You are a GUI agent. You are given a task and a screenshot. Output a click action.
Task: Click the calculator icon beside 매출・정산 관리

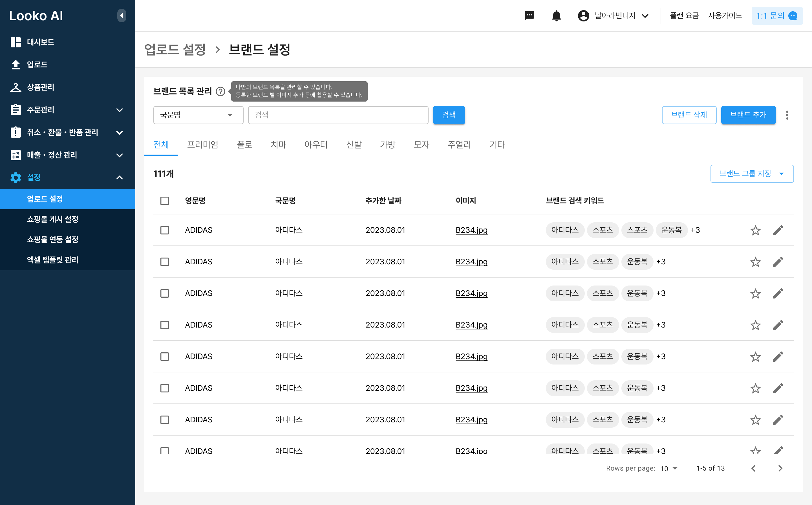click(16, 155)
